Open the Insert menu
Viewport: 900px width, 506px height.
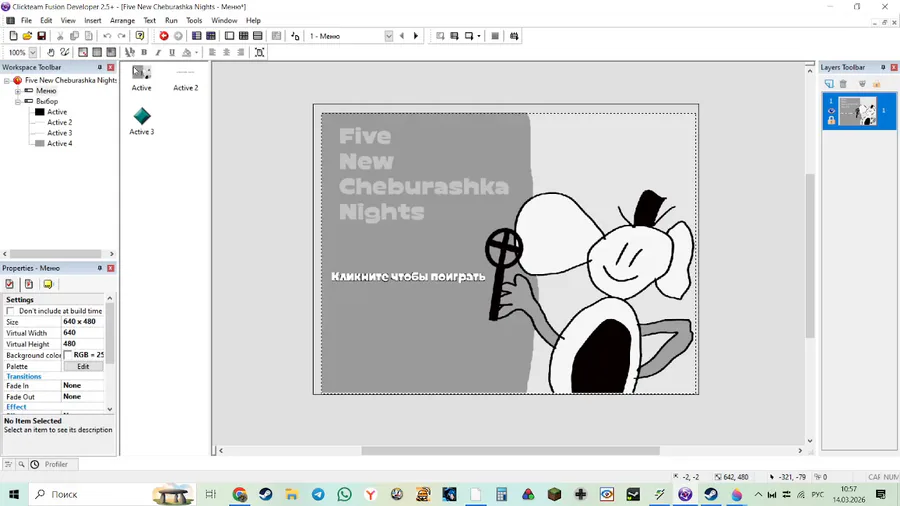[x=92, y=20]
